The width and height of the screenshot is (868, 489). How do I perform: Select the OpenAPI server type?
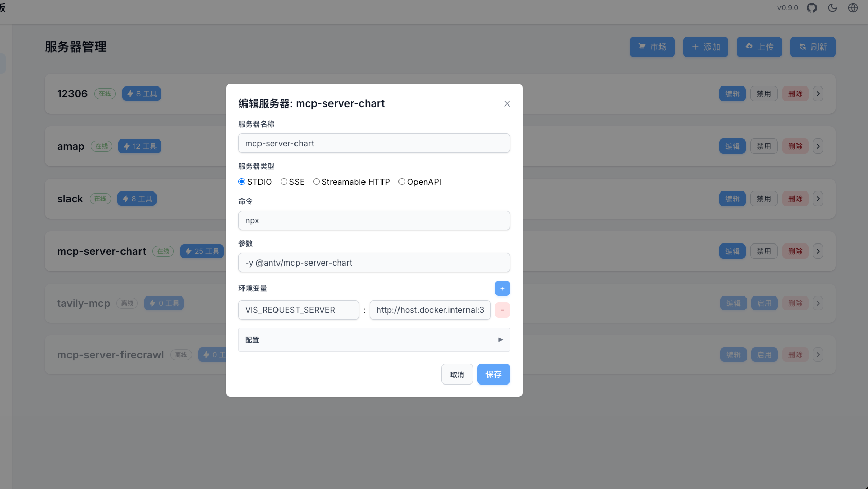point(402,182)
